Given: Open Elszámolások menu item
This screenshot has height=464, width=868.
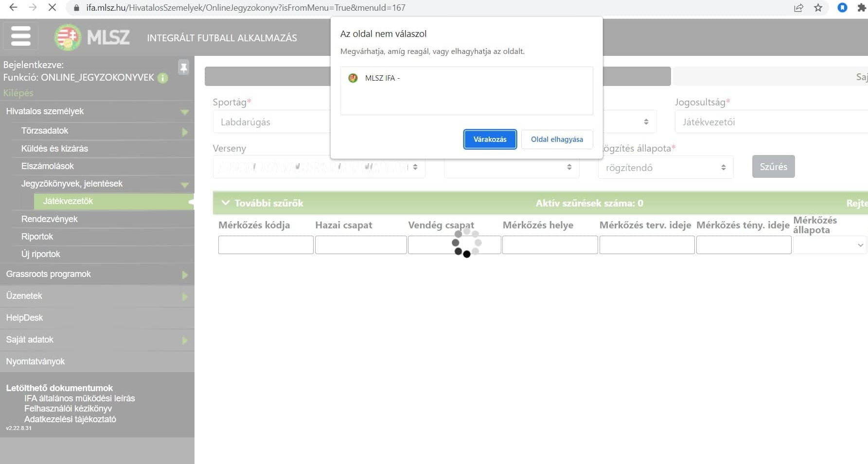Looking at the screenshot, I should coord(48,166).
